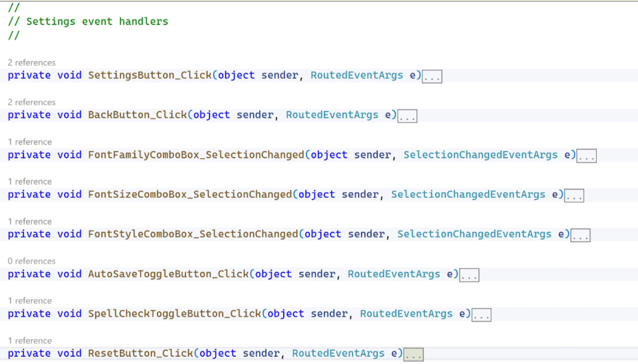
Task: Open the 1 reference link above ResetButton_Click
Action: pos(30,341)
